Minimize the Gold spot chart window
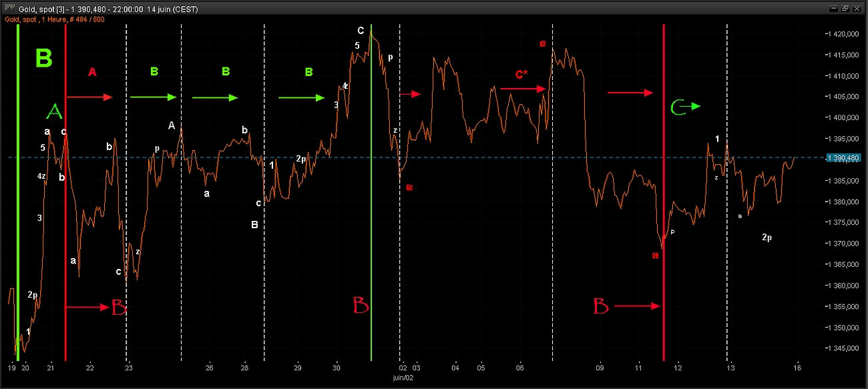 (834, 9)
